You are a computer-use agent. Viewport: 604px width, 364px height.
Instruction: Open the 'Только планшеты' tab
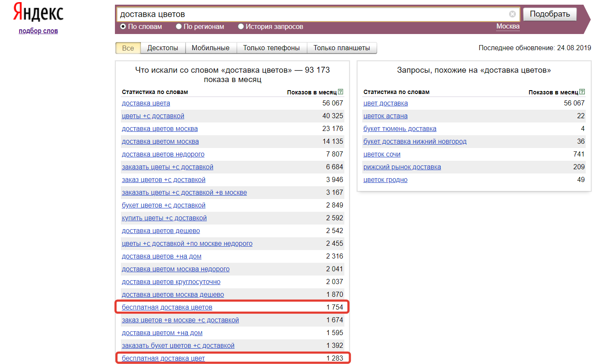tap(341, 48)
